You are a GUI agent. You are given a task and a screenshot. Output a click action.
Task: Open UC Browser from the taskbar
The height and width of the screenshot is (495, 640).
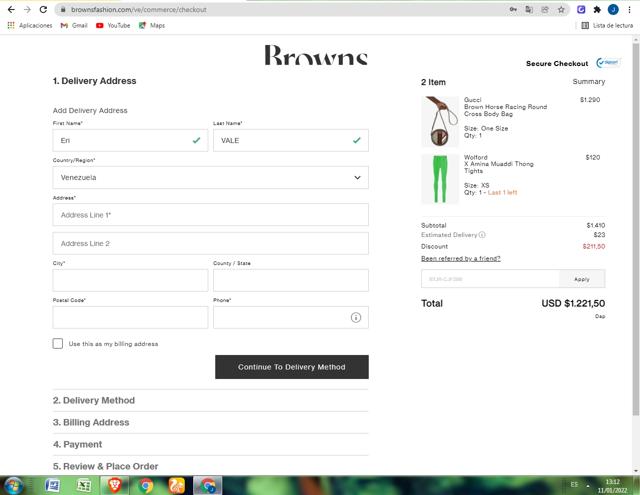click(177, 486)
